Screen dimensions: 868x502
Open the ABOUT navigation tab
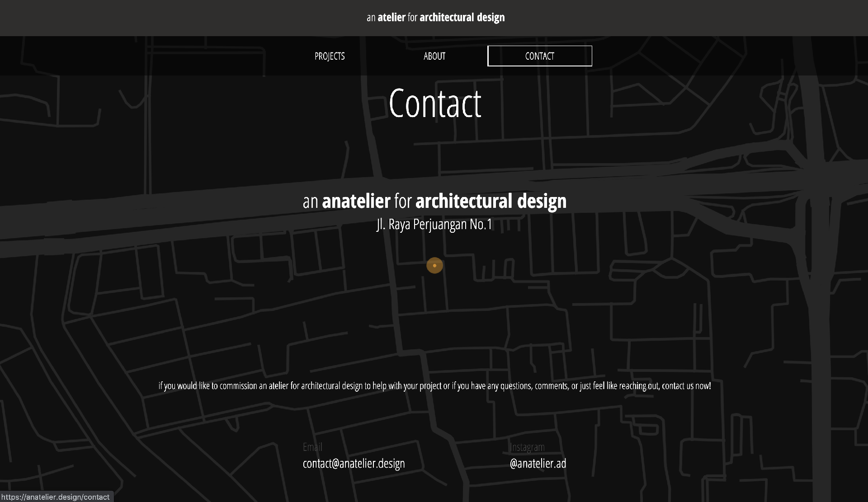pos(434,56)
